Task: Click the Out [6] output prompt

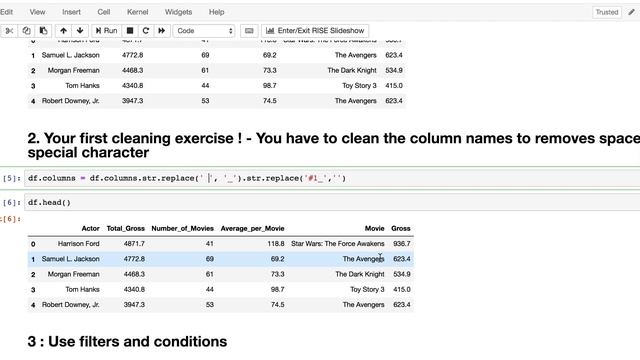Action: (11, 219)
